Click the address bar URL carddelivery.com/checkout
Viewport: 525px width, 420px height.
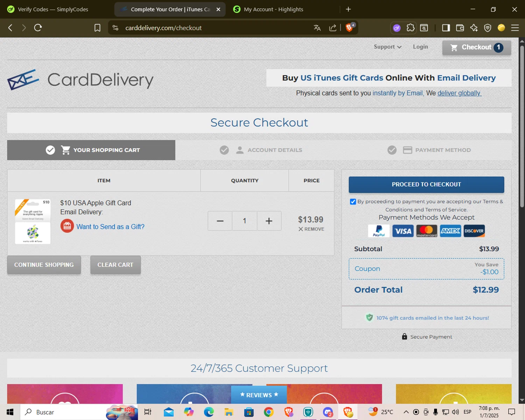163,28
